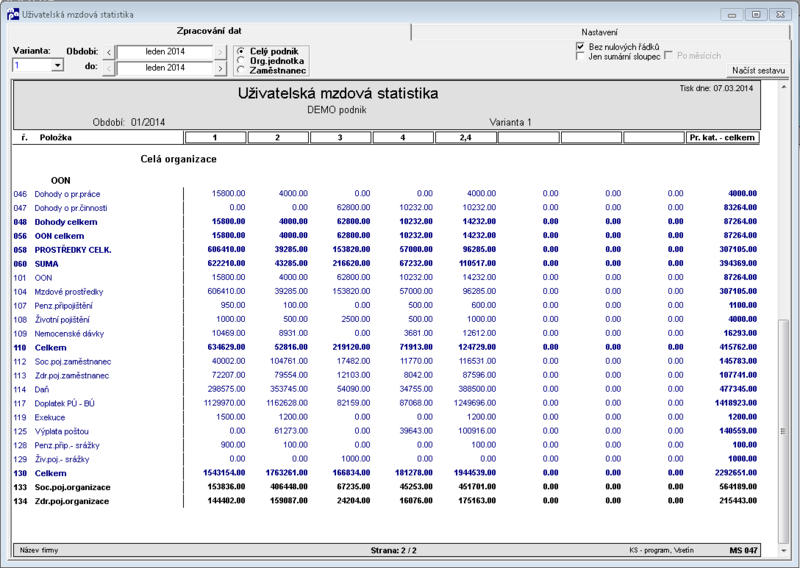Click next arrow for 'do' month
The image size is (800, 568).
[220, 68]
